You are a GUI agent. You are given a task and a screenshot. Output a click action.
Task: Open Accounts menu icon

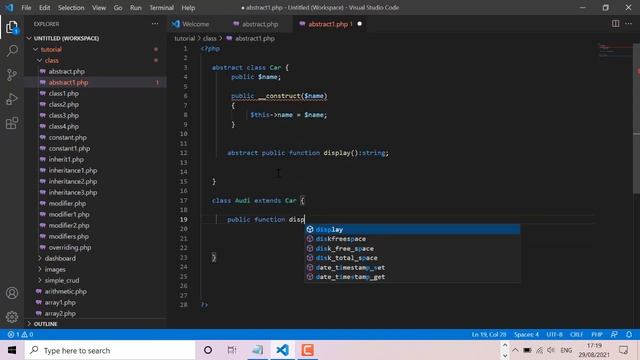click(x=12, y=293)
